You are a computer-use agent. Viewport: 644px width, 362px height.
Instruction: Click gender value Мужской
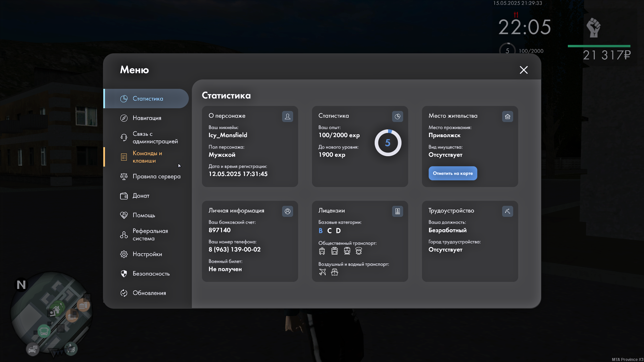pyautogui.click(x=222, y=155)
